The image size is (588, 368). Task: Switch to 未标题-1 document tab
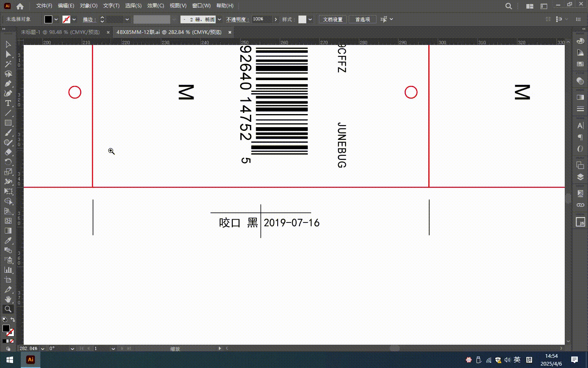point(60,32)
